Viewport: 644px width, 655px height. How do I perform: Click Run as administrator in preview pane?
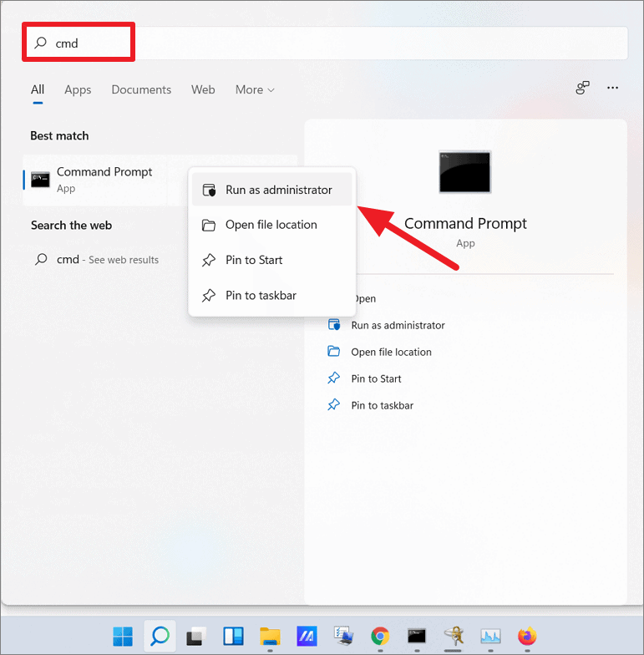point(398,325)
